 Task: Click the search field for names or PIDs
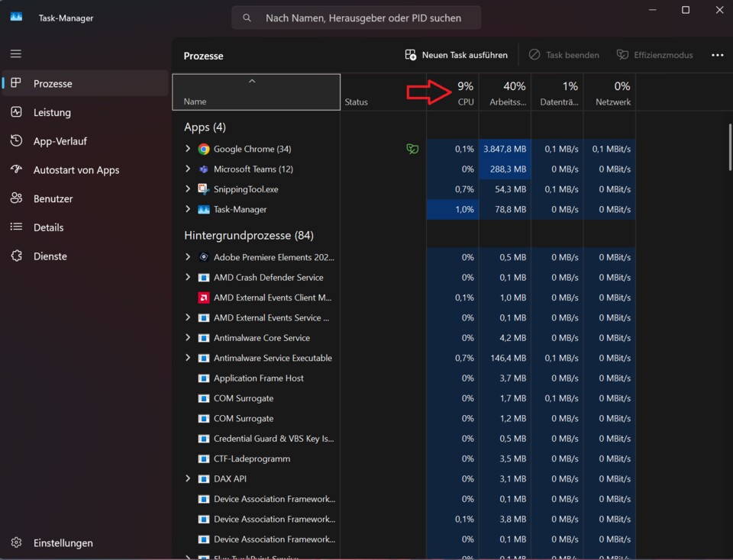coord(356,17)
